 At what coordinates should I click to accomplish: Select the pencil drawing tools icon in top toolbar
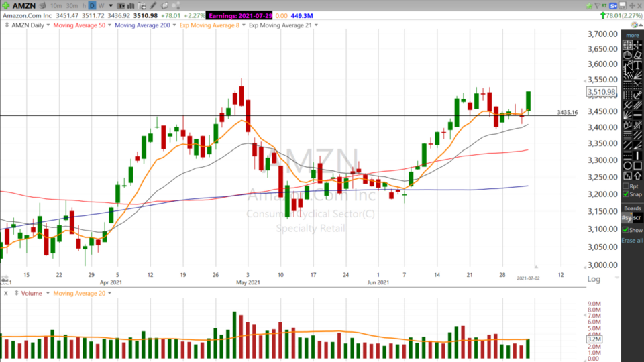tap(153, 6)
